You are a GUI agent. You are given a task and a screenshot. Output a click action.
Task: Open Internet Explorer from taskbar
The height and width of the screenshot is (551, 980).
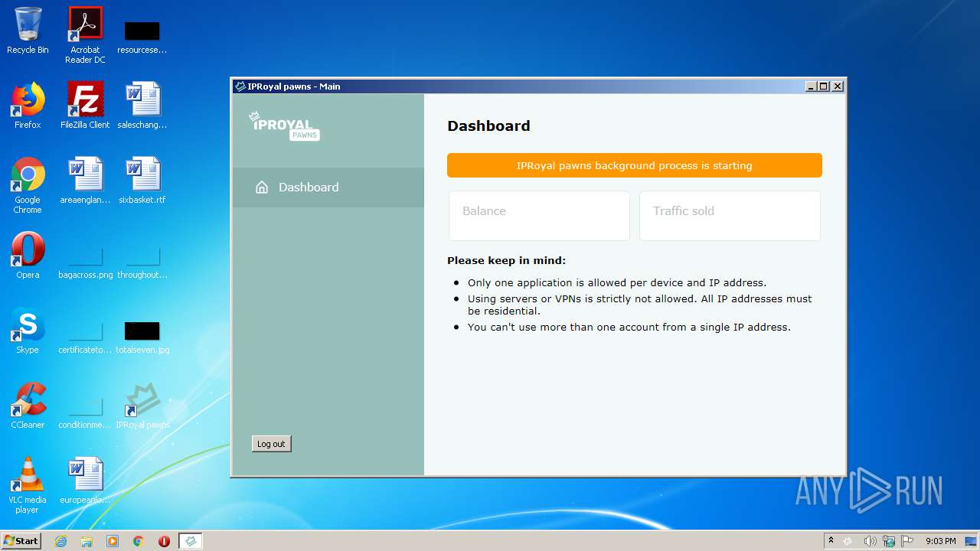click(60, 541)
